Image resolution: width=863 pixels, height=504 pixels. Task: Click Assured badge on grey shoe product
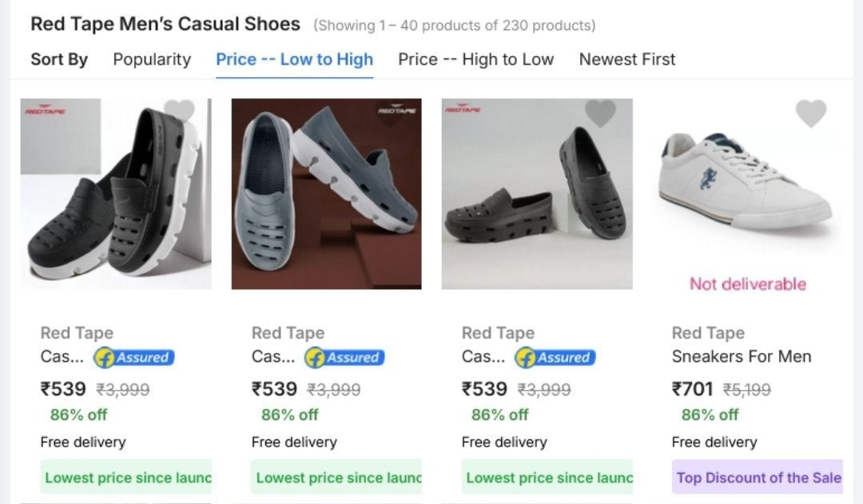point(344,358)
